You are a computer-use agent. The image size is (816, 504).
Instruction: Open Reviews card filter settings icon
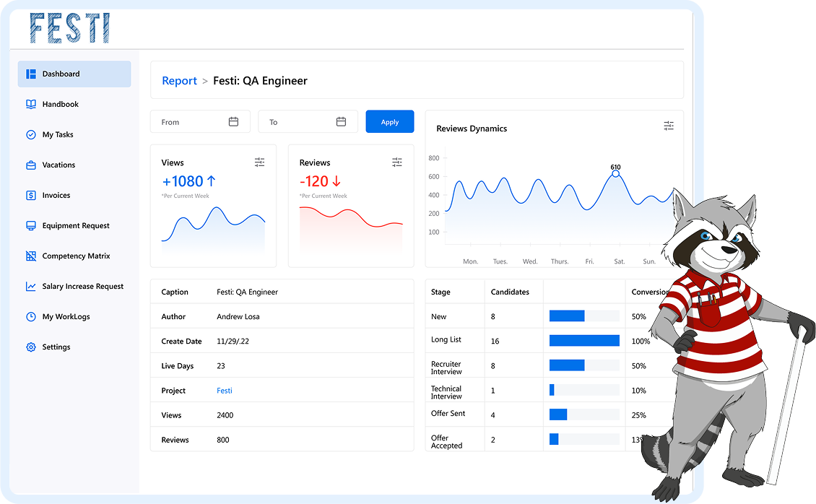[397, 162]
